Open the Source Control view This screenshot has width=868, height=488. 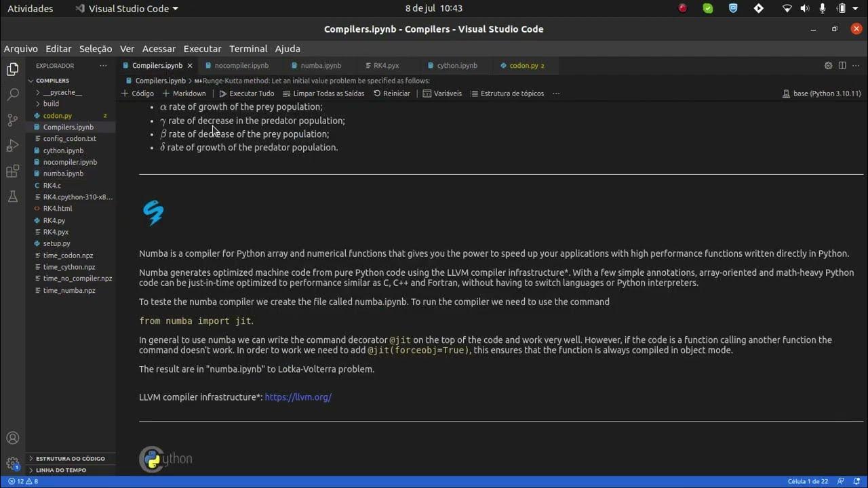click(12, 121)
